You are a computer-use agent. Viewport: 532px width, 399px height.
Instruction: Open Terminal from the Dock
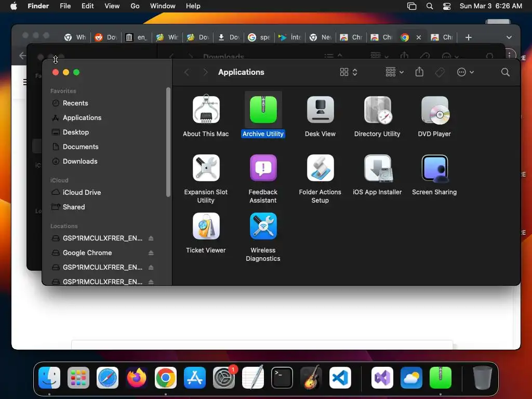tap(282, 378)
